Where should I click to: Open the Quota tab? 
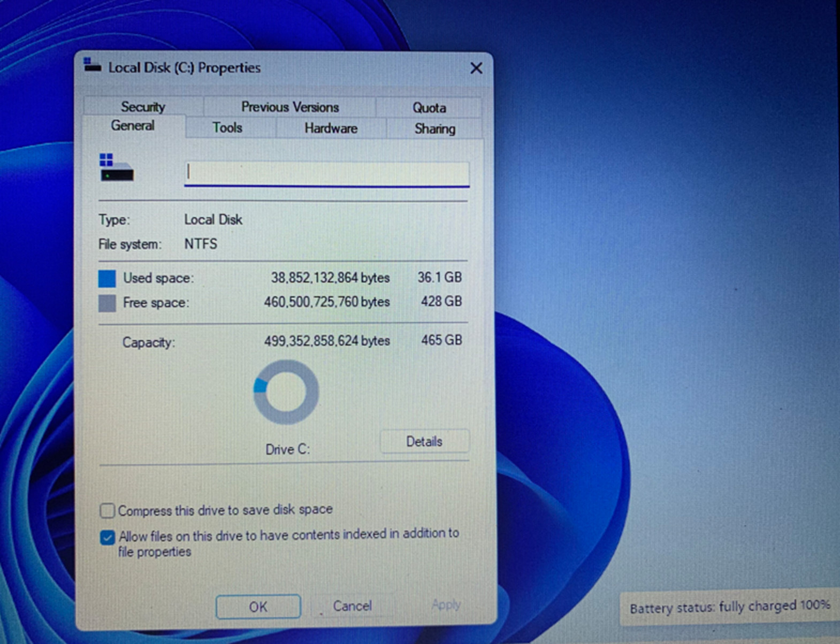click(x=429, y=108)
